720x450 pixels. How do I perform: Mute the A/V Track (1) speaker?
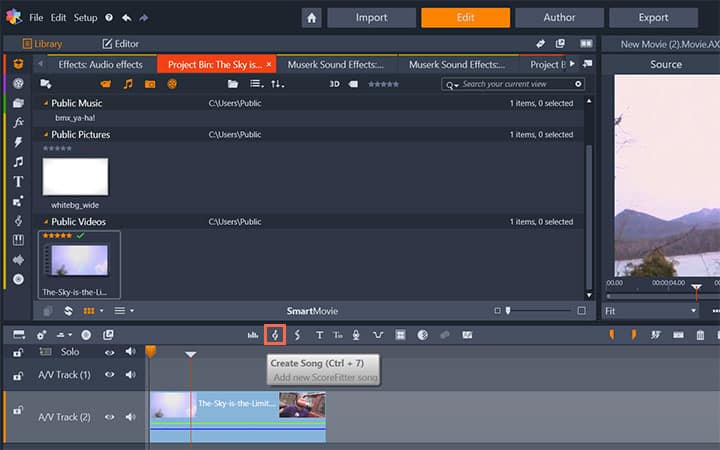coord(130,375)
